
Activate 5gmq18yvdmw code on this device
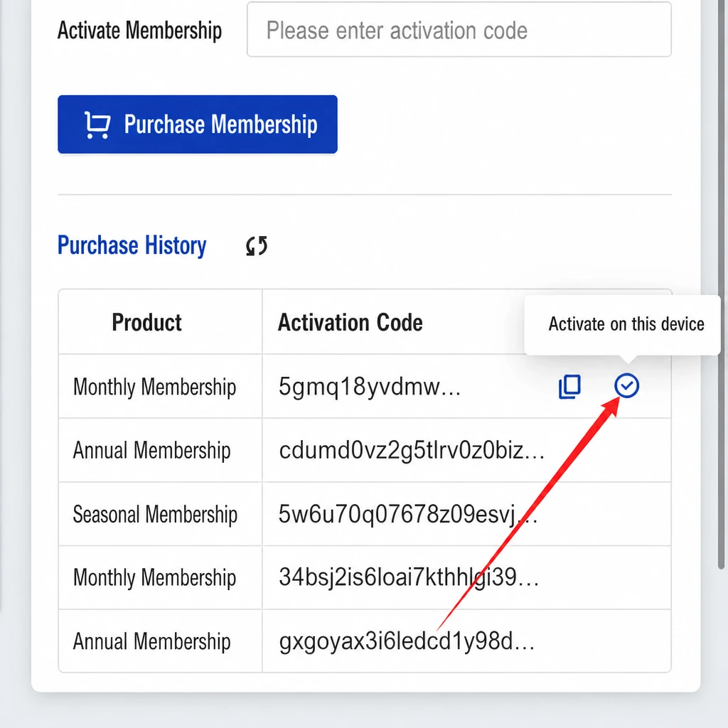pos(627,386)
